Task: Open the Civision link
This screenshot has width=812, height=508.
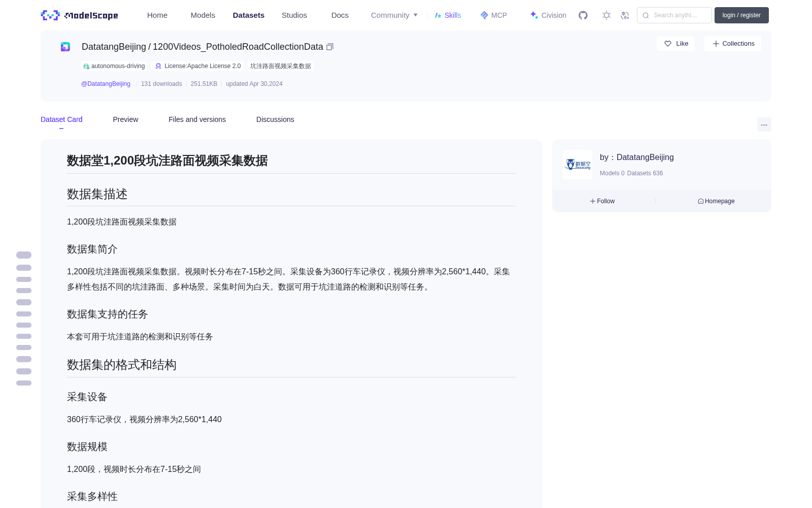Action: point(548,15)
